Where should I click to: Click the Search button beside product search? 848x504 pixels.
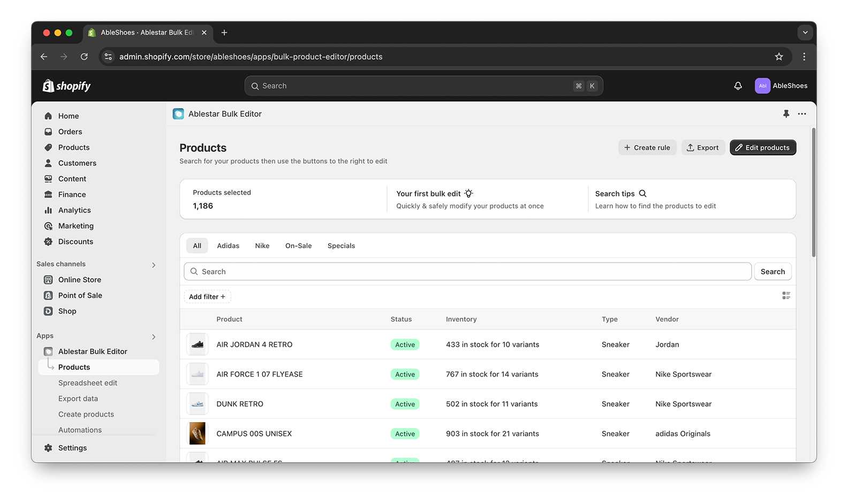point(773,272)
